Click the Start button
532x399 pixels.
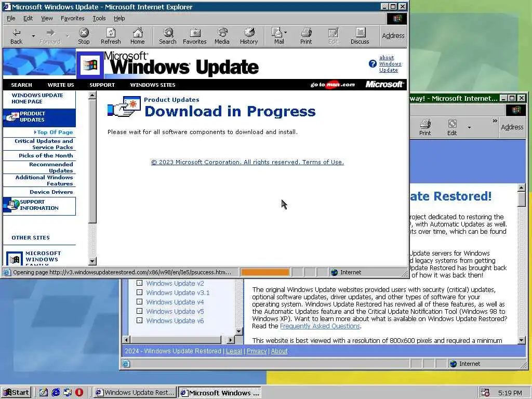[x=16, y=393]
